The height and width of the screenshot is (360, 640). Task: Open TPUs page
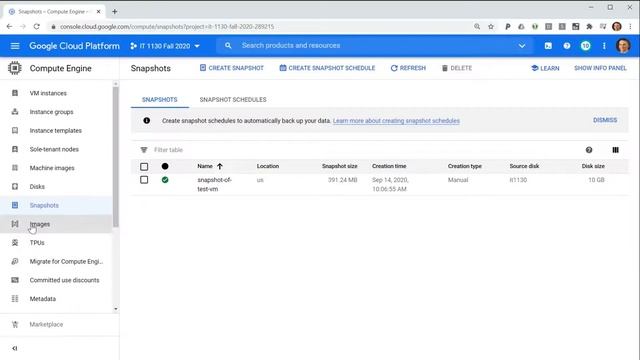(x=37, y=242)
